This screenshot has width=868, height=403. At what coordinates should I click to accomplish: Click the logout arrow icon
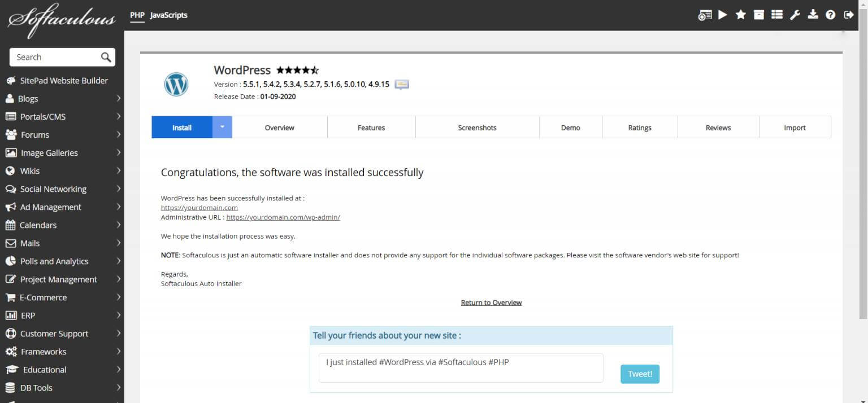coord(849,15)
